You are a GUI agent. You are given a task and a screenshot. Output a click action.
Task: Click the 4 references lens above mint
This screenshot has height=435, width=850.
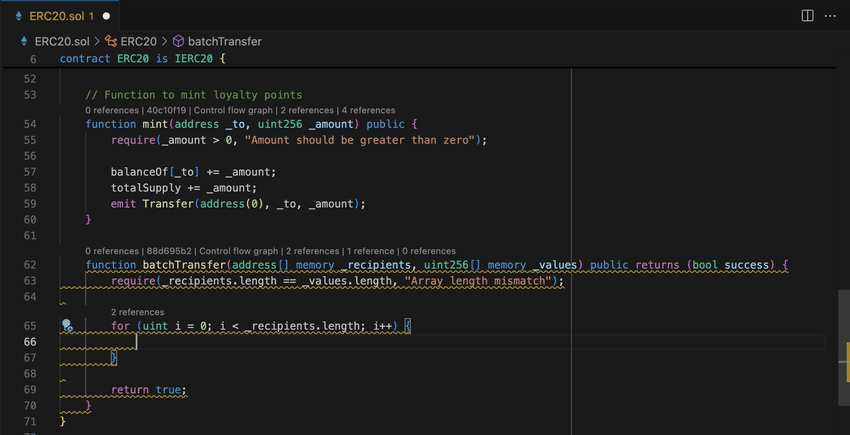(x=367, y=110)
